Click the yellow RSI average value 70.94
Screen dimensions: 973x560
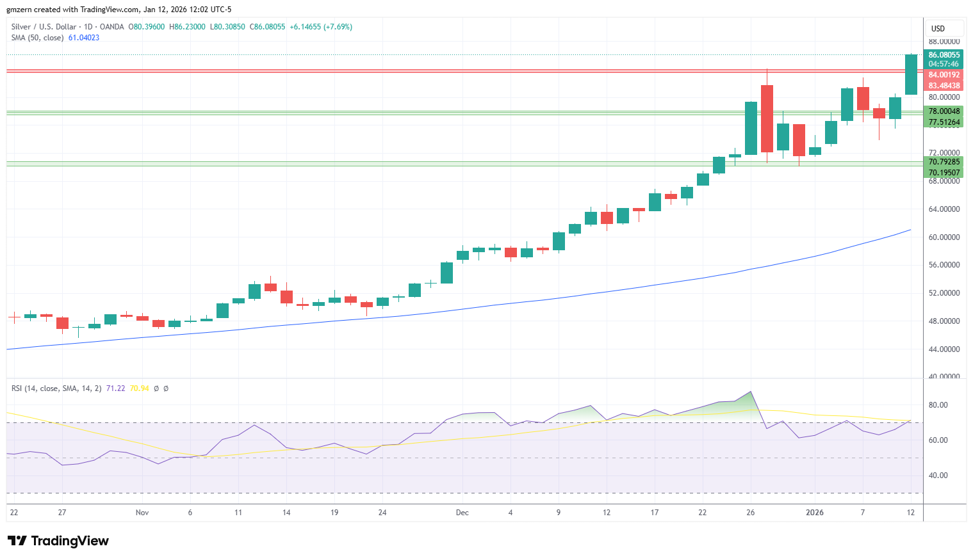(140, 388)
